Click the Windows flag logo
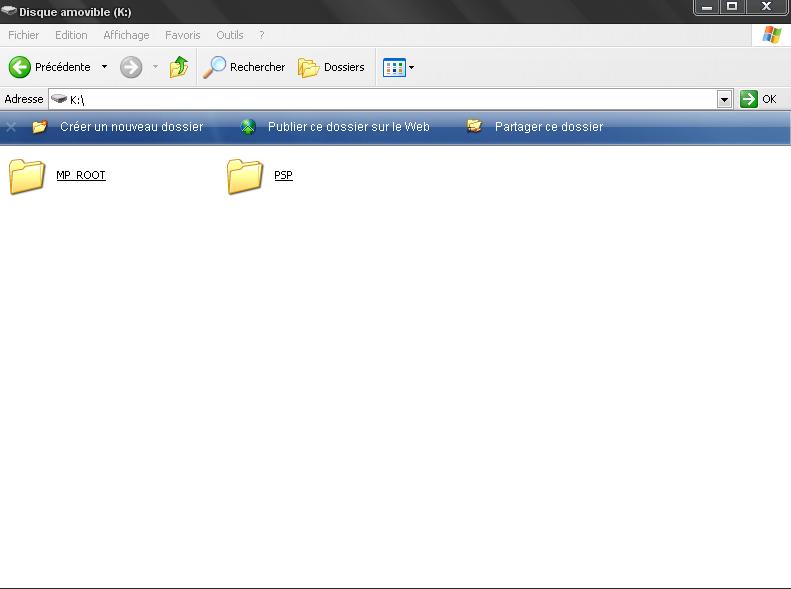This screenshot has height=589, width=791. coord(772,35)
